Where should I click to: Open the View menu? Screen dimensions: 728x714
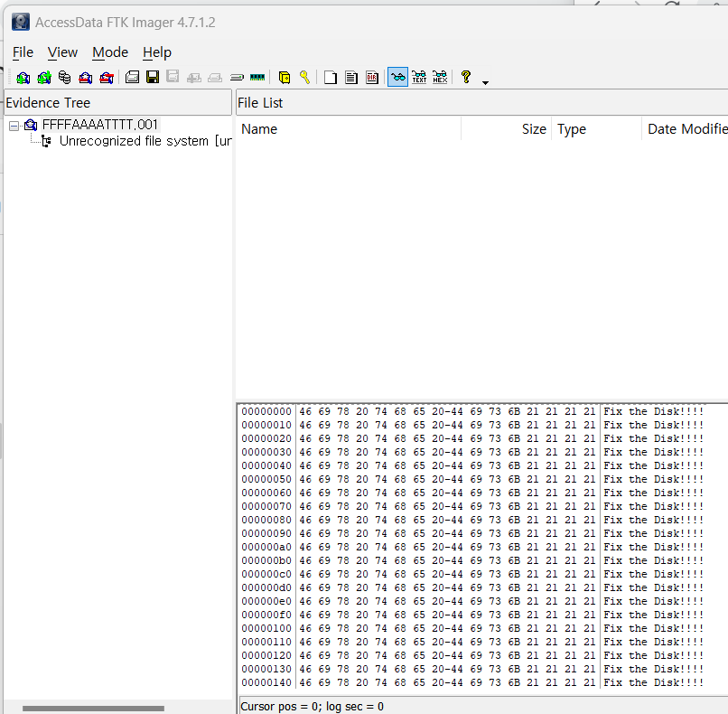tap(62, 52)
